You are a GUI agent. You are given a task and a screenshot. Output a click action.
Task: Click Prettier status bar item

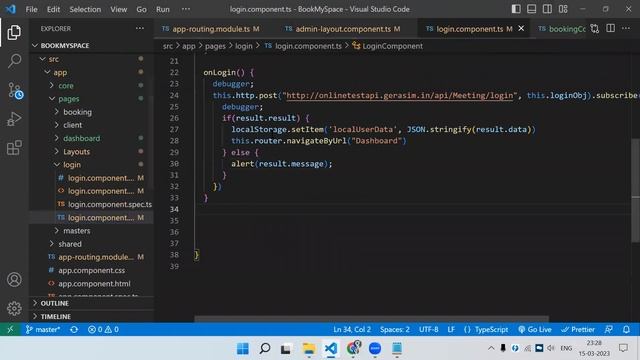point(578,329)
